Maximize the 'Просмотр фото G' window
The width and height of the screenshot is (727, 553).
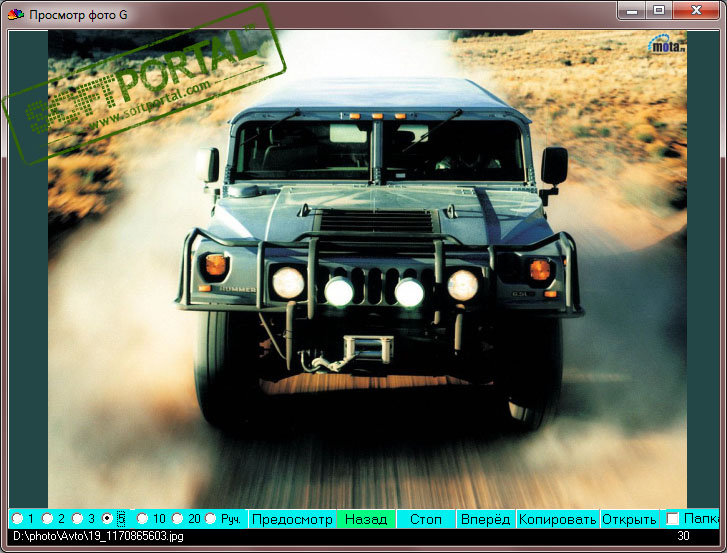[659, 11]
